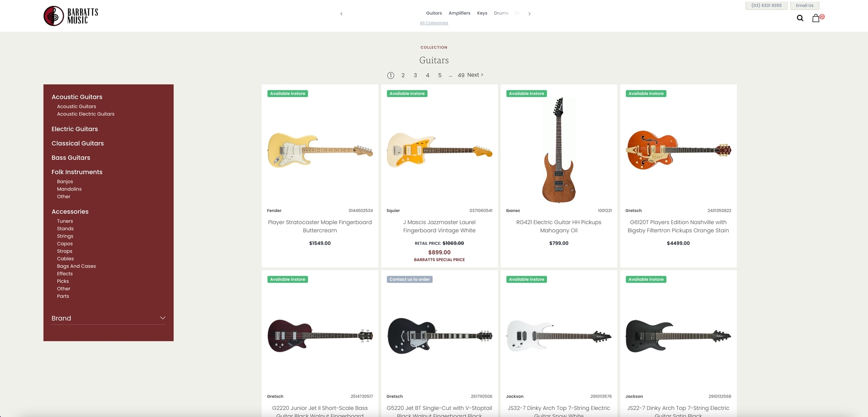Select Mandolins subcategory
This screenshot has width=868, height=417.
click(x=69, y=189)
